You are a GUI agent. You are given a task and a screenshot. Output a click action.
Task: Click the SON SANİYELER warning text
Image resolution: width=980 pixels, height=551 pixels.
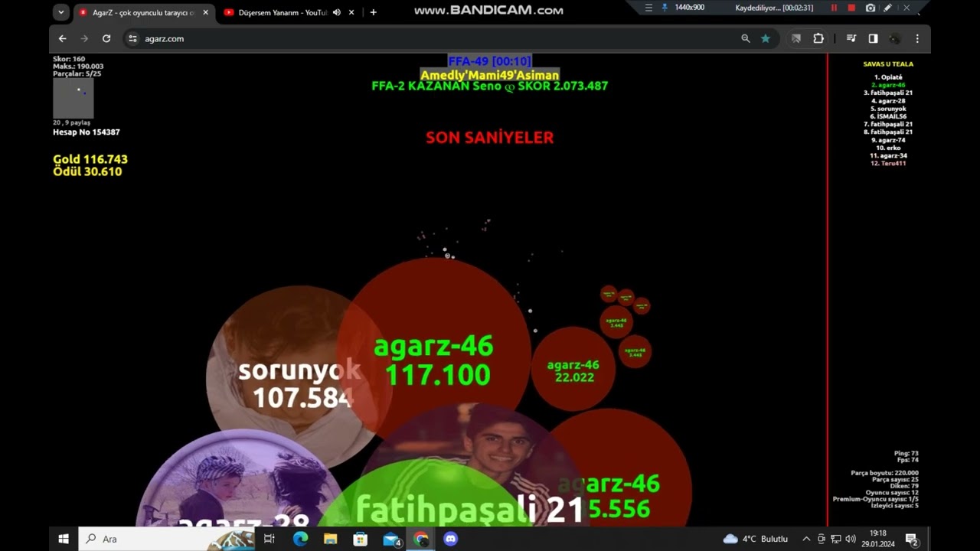tap(489, 138)
